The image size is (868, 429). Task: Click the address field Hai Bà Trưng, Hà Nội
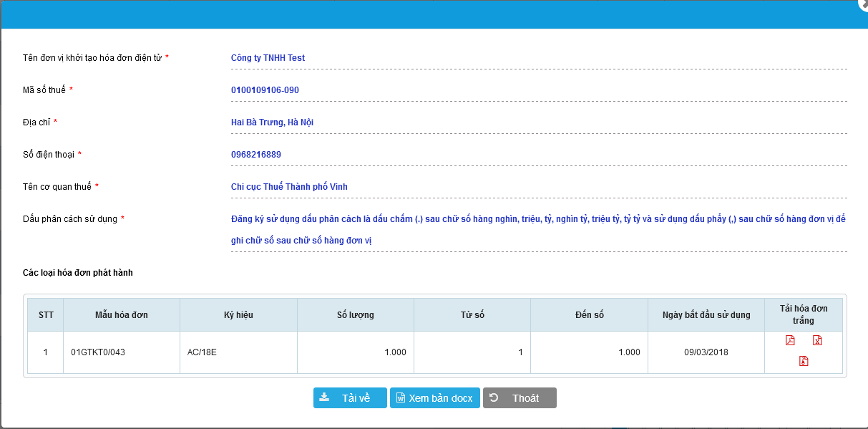tap(272, 122)
